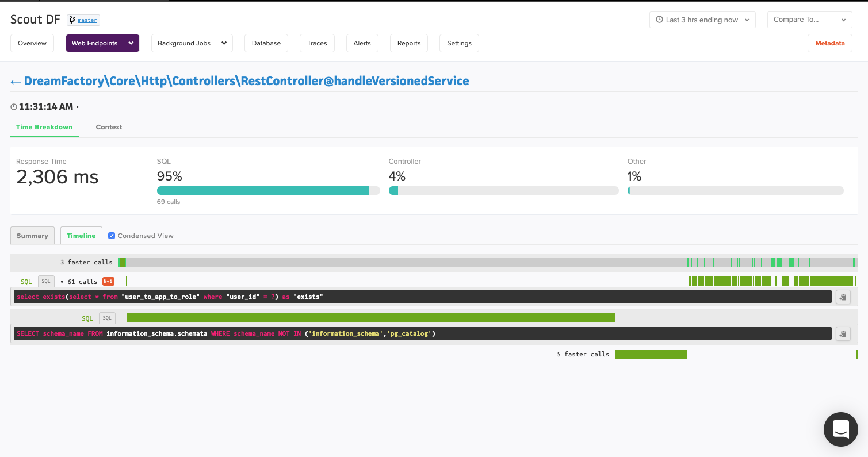Screen dimensions: 868x457
Task: Click the long green schemata query timeline bar
Action: (x=370, y=318)
